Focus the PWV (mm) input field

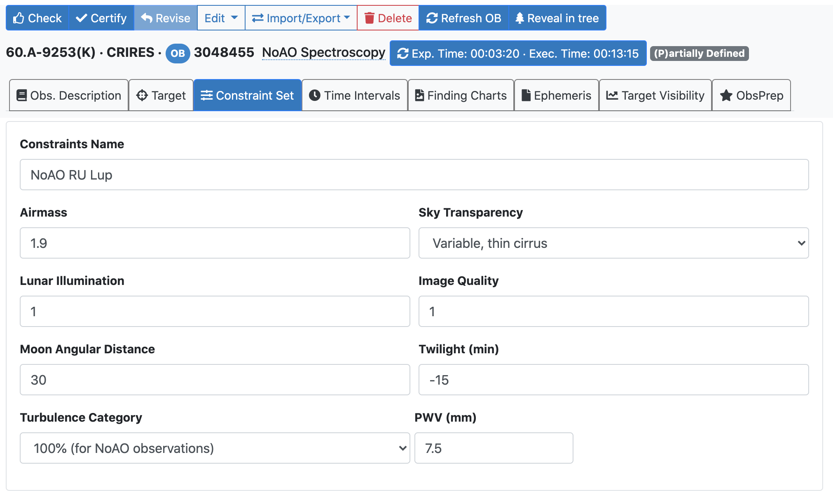pos(494,448)
